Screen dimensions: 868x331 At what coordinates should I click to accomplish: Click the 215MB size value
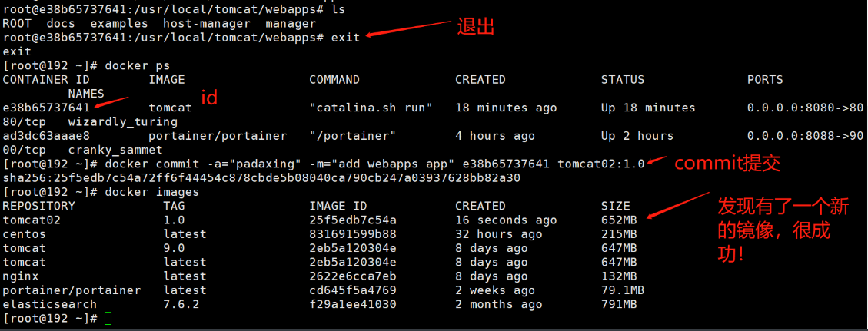(x=619, y=234)
